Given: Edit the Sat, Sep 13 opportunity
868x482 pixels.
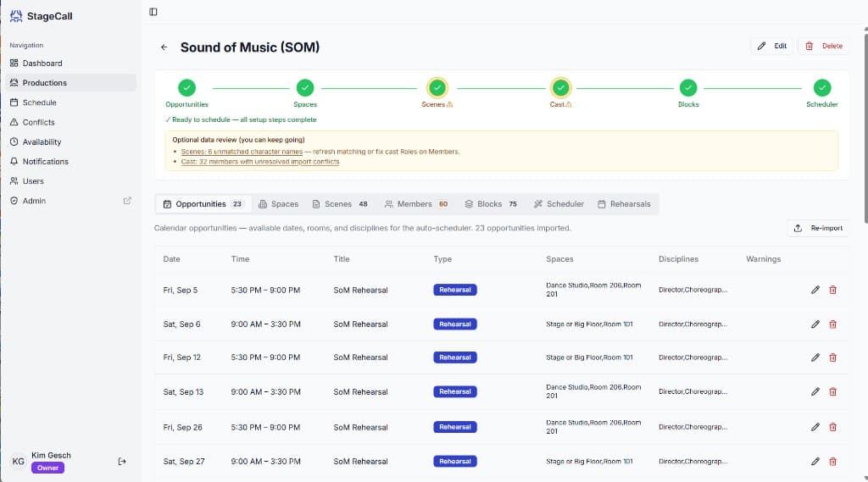Looking at the screenshot, I should [x=815, y=392].
